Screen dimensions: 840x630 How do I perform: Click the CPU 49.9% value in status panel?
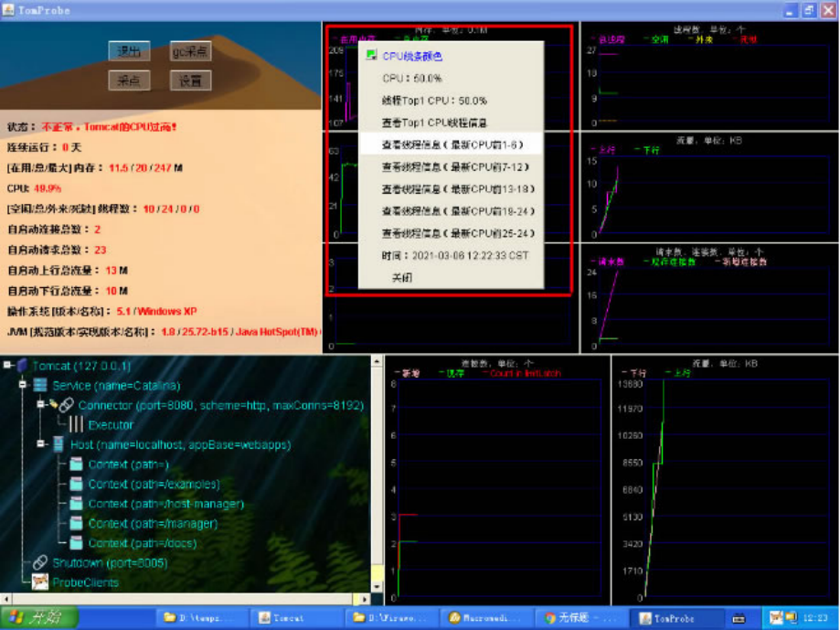[48, 188]
